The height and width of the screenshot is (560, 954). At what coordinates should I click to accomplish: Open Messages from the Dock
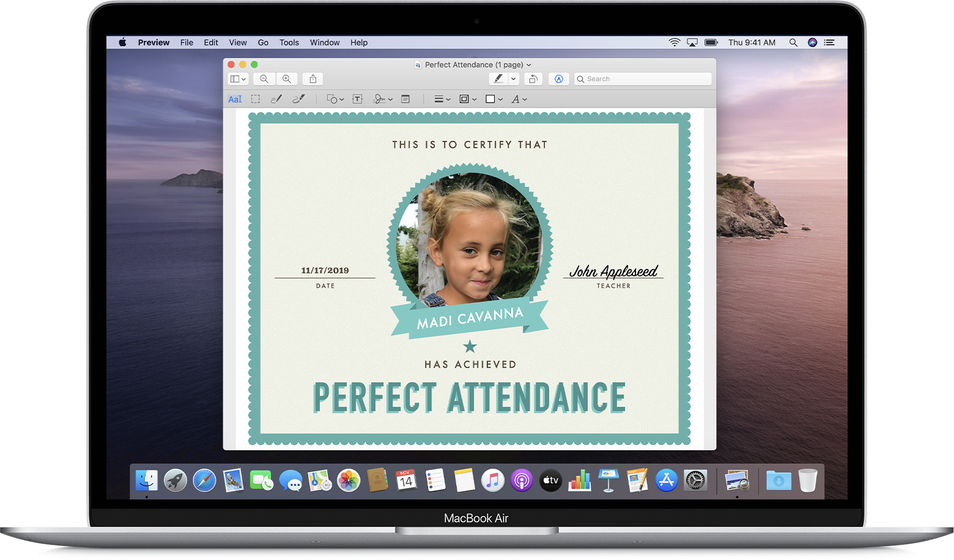(290, 481)
